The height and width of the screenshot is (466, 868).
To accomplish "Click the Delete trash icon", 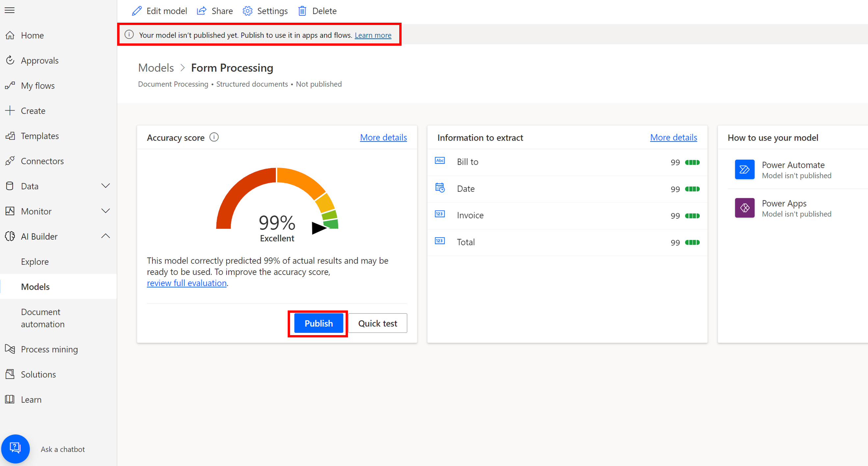I will click(302, 11).
